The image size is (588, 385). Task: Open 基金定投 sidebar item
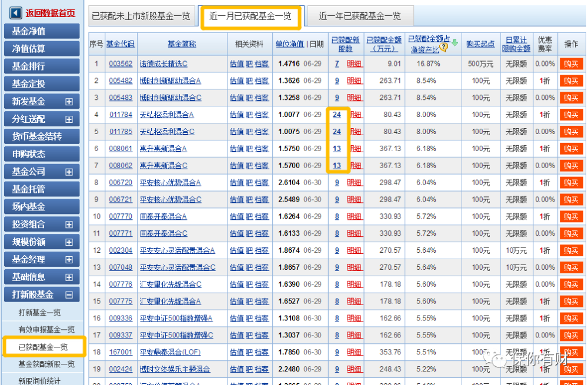tap(42, 84)
